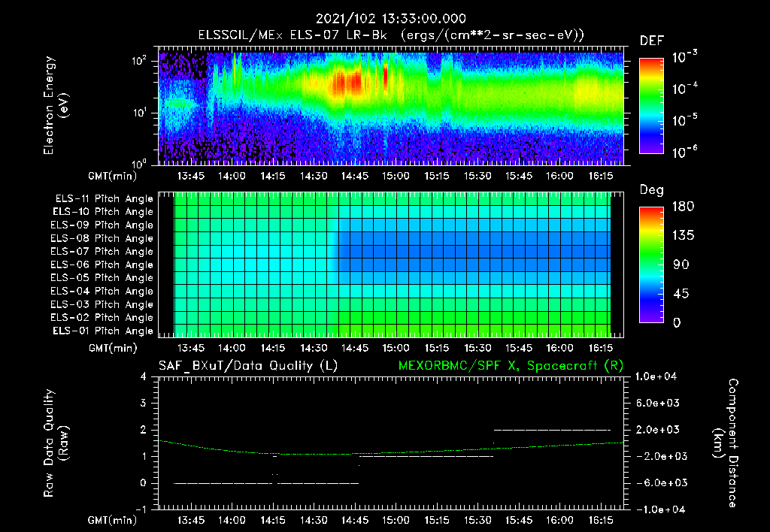770x532 pixels.
Task: Click GMT(min) label under the data quality plot
Action: (x=113, y=520)
